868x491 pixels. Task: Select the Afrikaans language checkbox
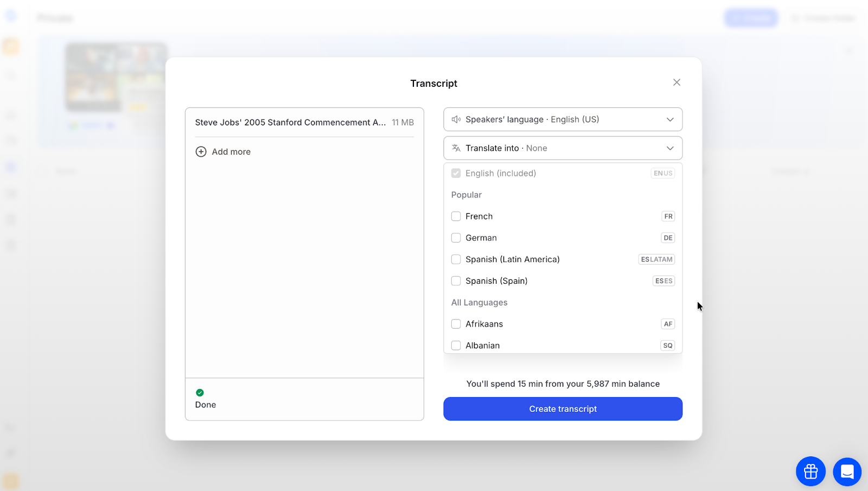(x=456, y=324)
